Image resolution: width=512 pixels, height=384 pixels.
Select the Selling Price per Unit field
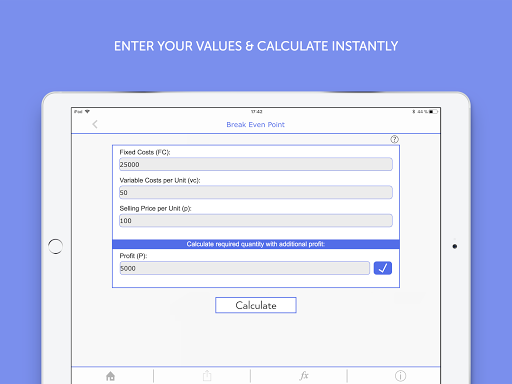click(x=256, y=221)
